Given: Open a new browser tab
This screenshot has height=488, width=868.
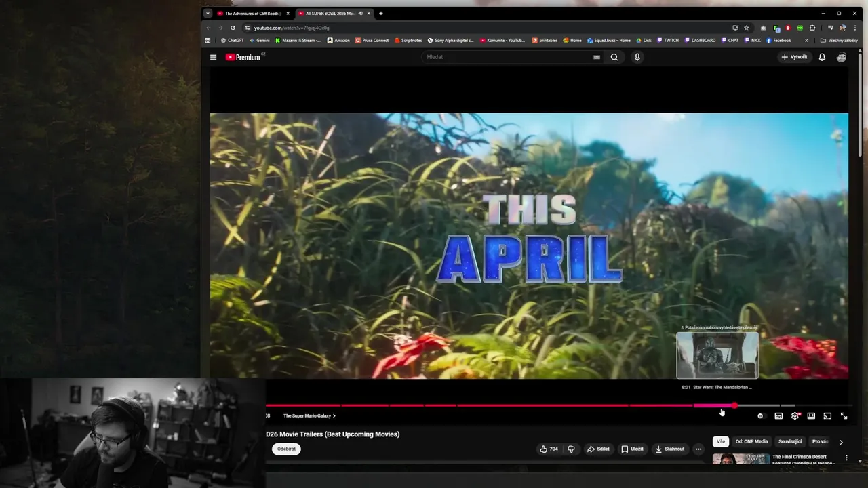Looking at the screenshot, I should pos(380,14).
